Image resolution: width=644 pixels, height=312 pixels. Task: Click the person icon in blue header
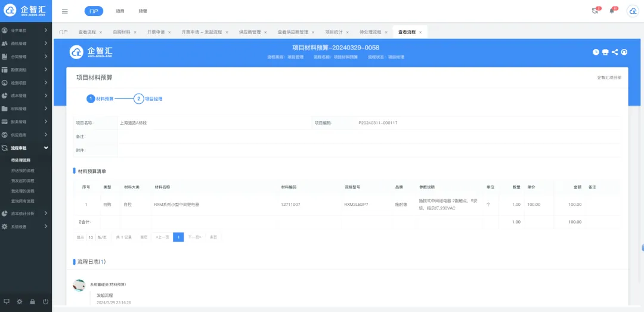pos(624,52)
